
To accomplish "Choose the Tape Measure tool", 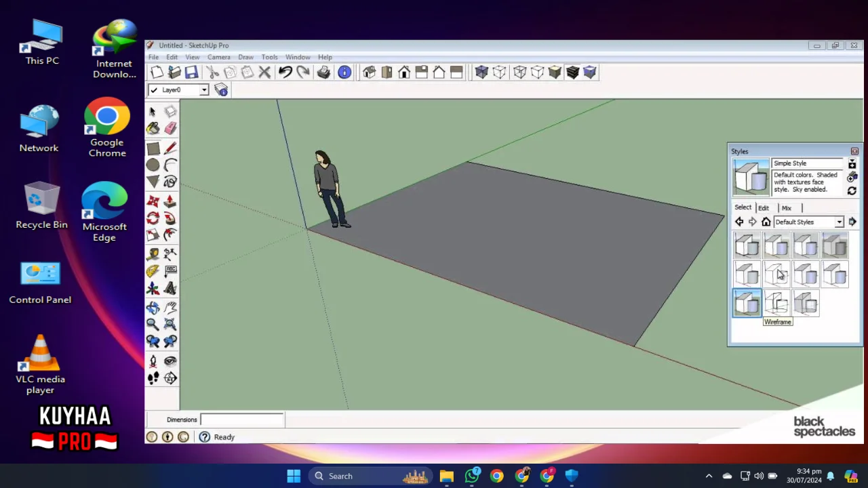I will tap(153, 254).
